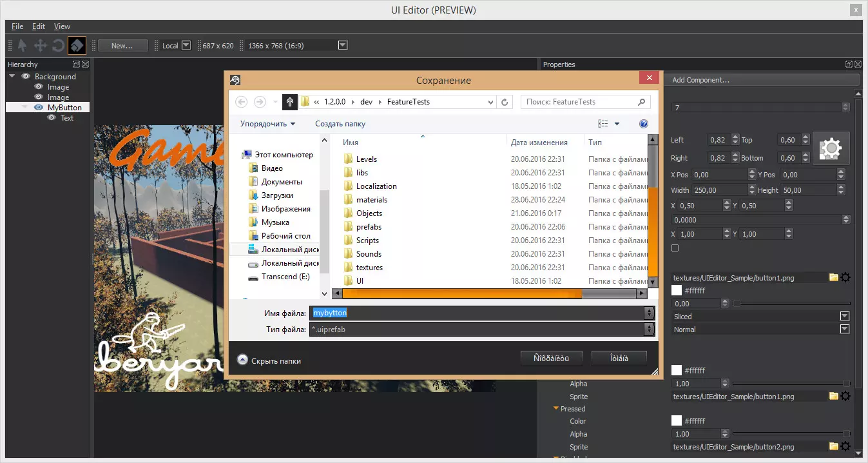
Task: Hide the Background element with its eye icon
Action: (26, 76)
